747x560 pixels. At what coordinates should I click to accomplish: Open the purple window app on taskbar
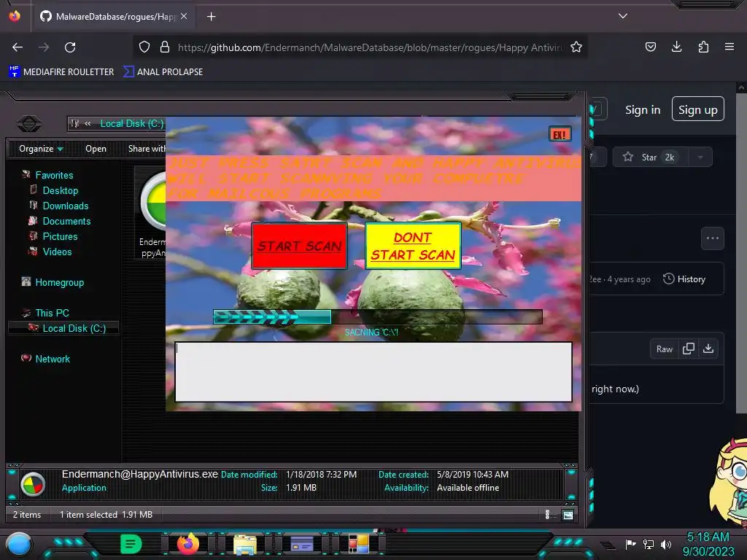[301, 544]
